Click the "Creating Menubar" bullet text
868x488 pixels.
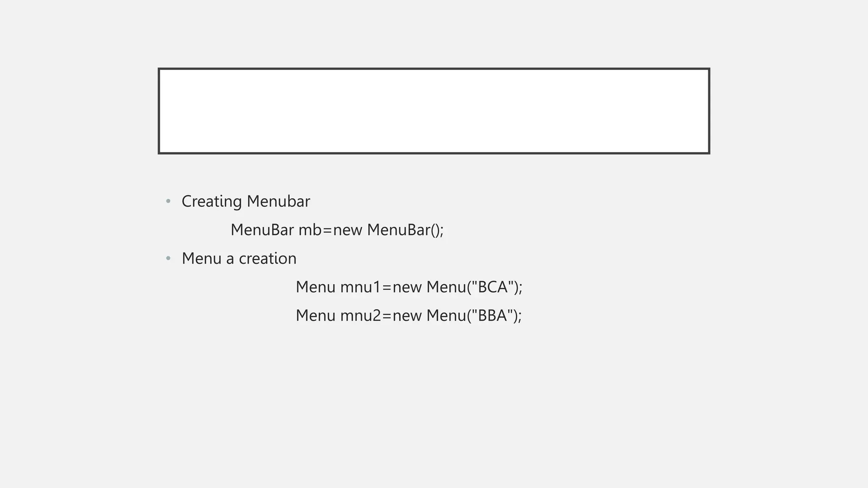tap(246, 201)
